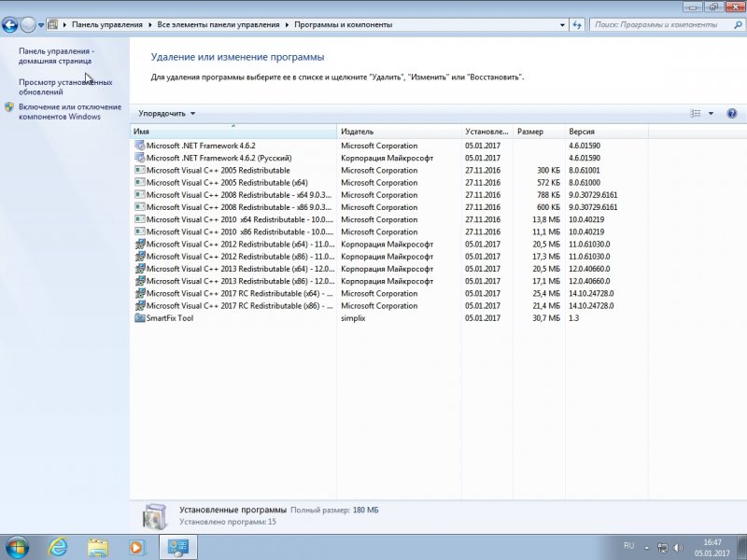Click icon of .NET Framework 4.6.2 (Русский)
The height and width of the screenshot is (560, 747).
[139, 158]
